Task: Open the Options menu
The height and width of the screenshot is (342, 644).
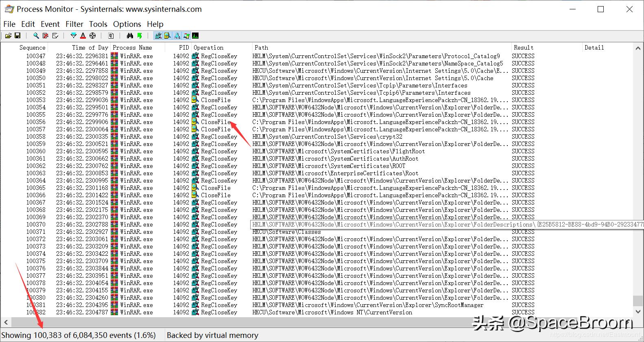Action: pos(127,24)
